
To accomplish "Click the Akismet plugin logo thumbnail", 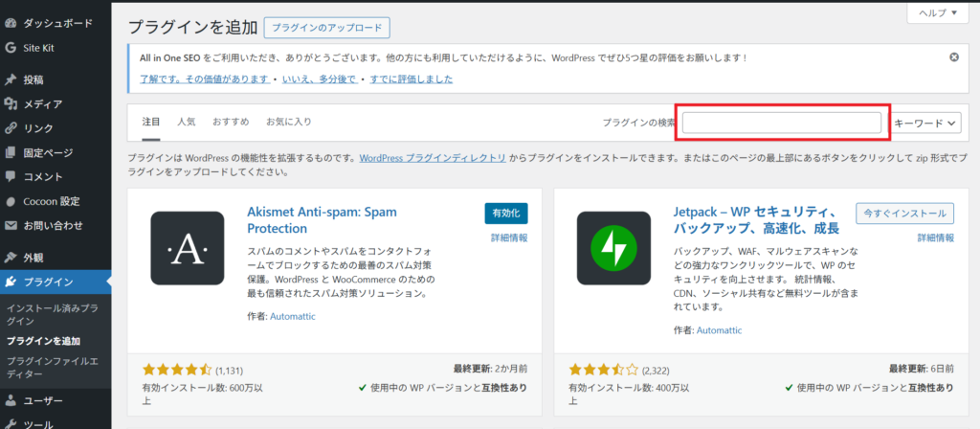I will 187,248.
